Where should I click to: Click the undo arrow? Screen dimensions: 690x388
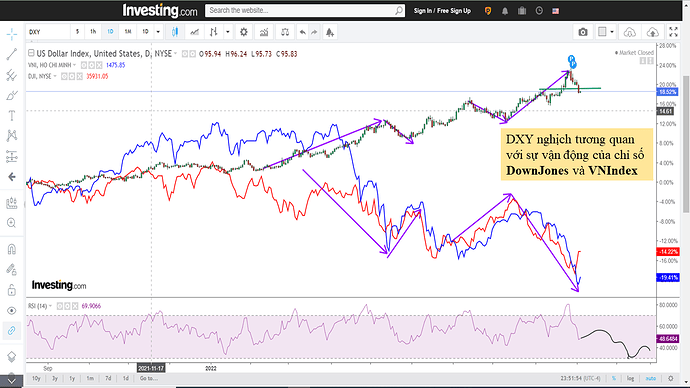pyautogui.click(x=303, y=32)
